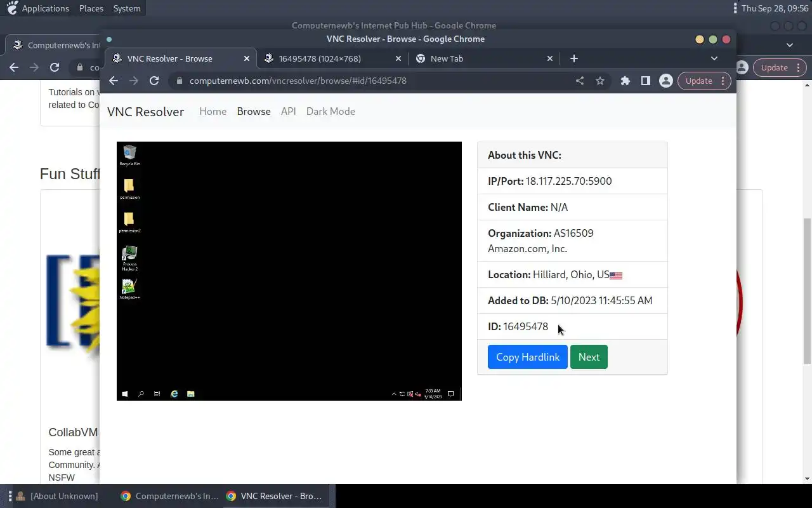Switch to Computernewb's taskbar window
This screenshot has height=508, width=812.
click(170, 496)
